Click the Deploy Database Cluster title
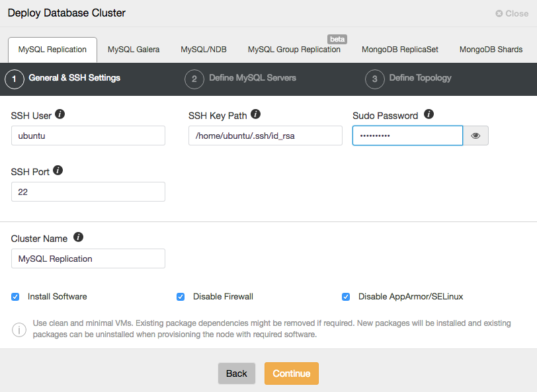The width and height of the screenshot is (537, 392). 67,13
